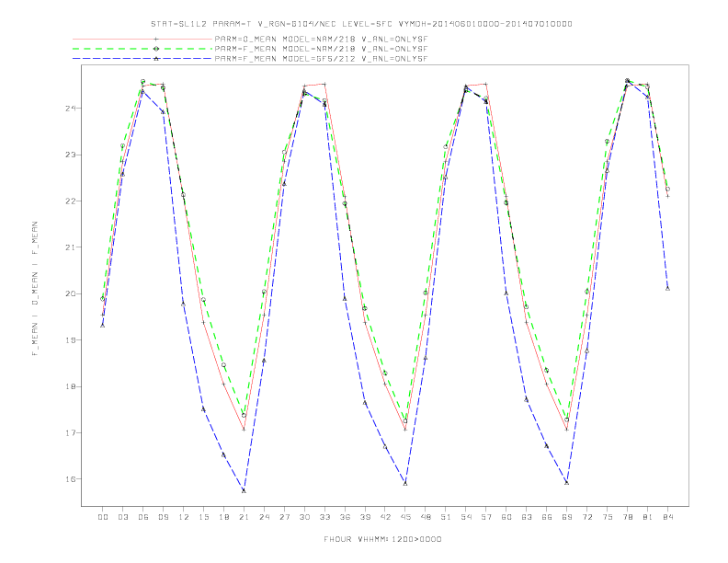The width and height of the screenshot is (728, 563).
Task: Click blue triangle data point at hour 21
Action: [x=244, y=490]
